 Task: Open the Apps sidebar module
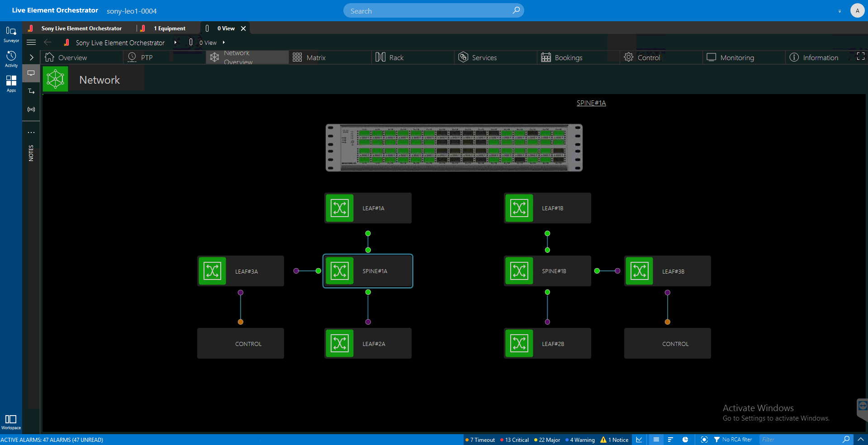[11, 84]
